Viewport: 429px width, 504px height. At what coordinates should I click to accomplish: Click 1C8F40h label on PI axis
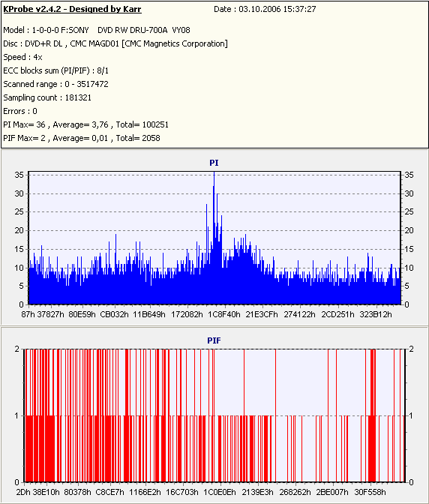click(x=224, y=314)
